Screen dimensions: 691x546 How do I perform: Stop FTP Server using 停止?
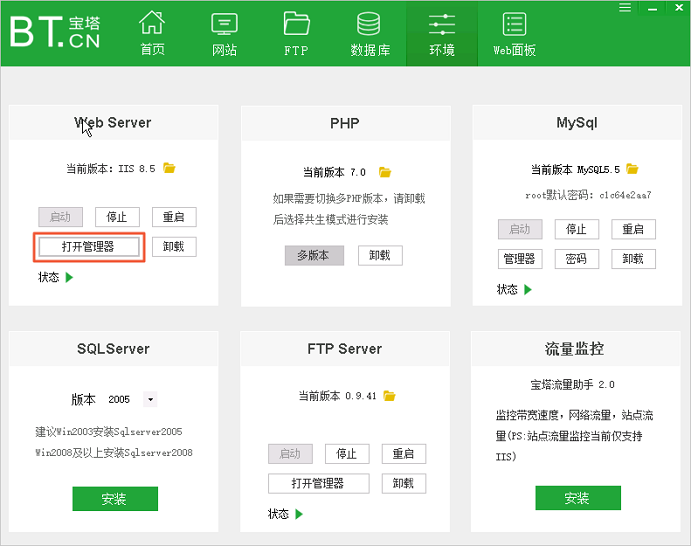pos(347,454)
